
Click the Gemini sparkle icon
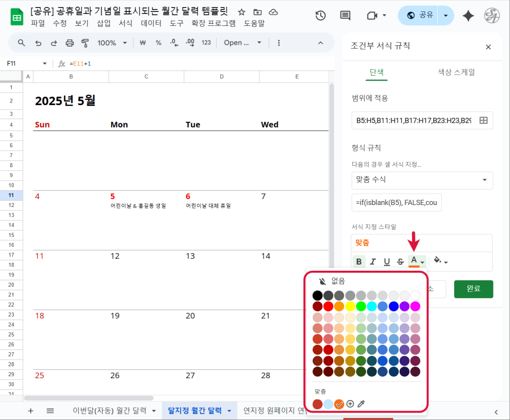point(468,16)
